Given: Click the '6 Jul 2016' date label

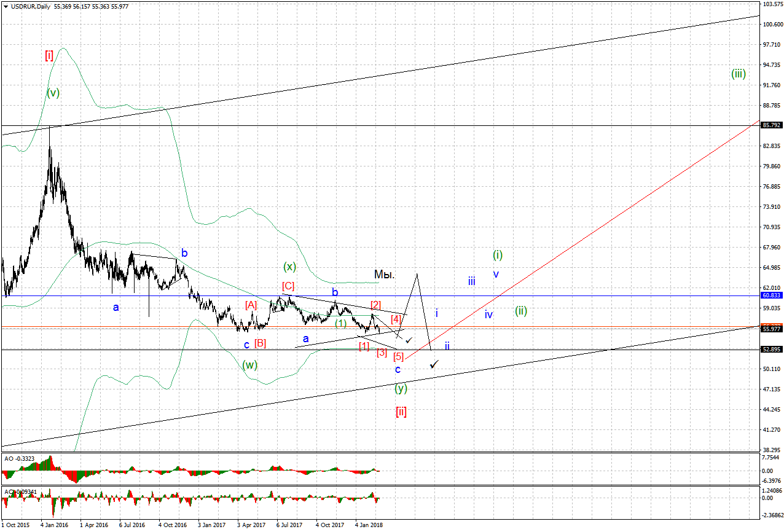Looking at the screenshot, I should pos(132,526).
